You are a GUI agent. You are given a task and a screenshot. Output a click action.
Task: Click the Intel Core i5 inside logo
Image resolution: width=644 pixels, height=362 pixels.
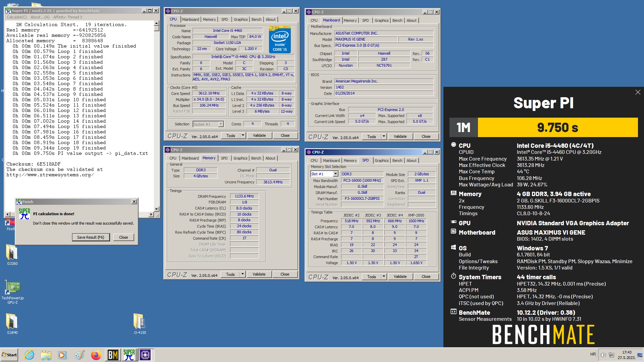(x=280, y=40)
